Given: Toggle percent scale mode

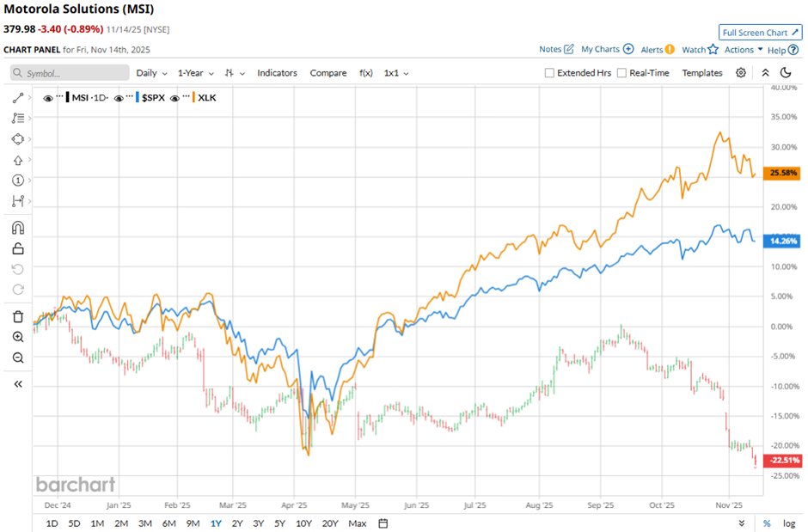Looking at the screenshot, I should coord(767,523).
